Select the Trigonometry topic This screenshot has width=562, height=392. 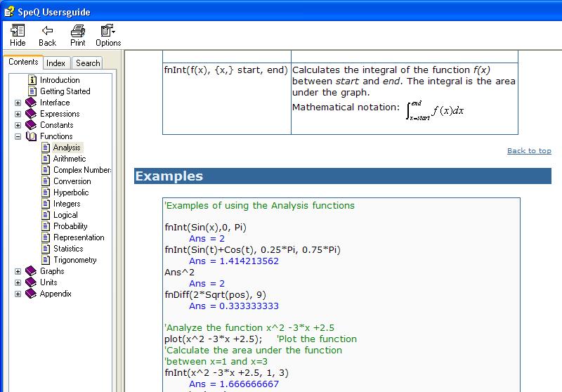coord(75,259)
